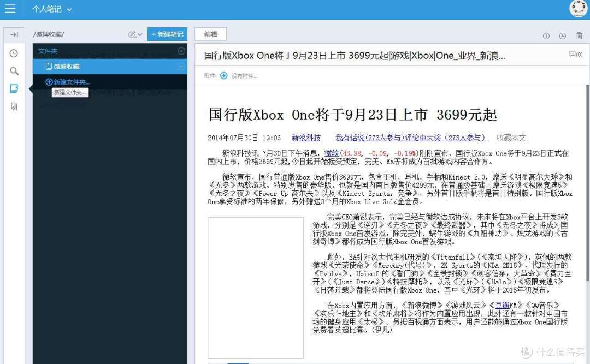The image size is (590, 364).
Task: Open the comments icon (0)
Action: pos(575,54)
